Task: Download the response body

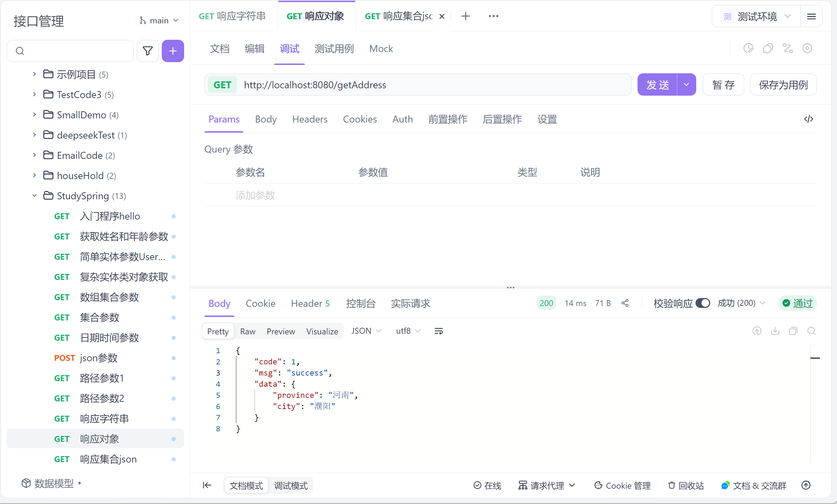Action: coord(775,331)
